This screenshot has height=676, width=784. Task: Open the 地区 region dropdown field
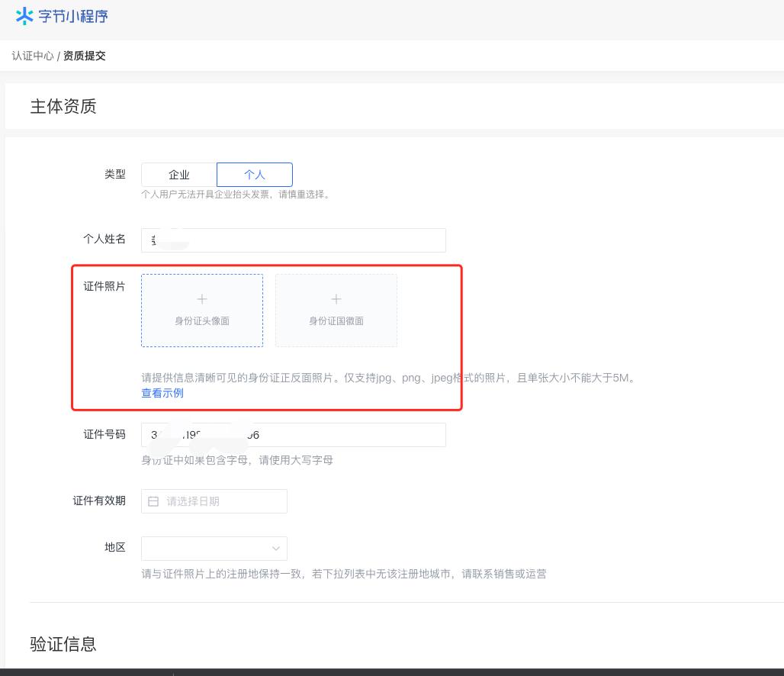tap(206, 549)
